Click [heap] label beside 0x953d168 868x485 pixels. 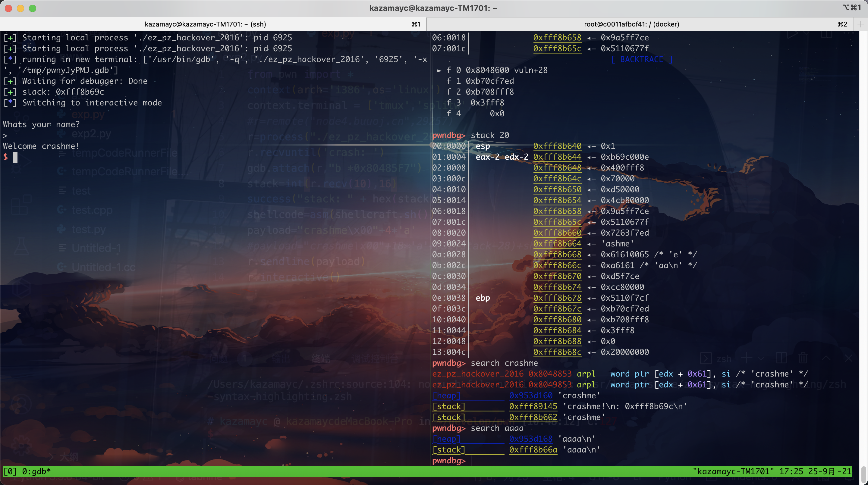(x=446, y=439)
